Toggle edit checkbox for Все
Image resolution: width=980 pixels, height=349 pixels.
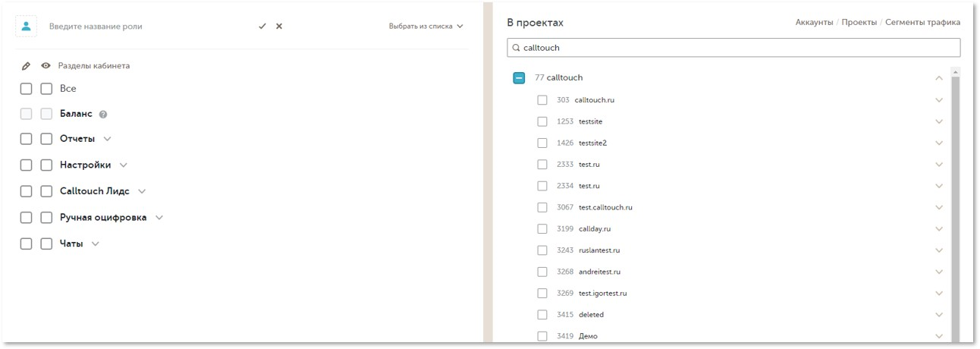click(x=27, y=89)
